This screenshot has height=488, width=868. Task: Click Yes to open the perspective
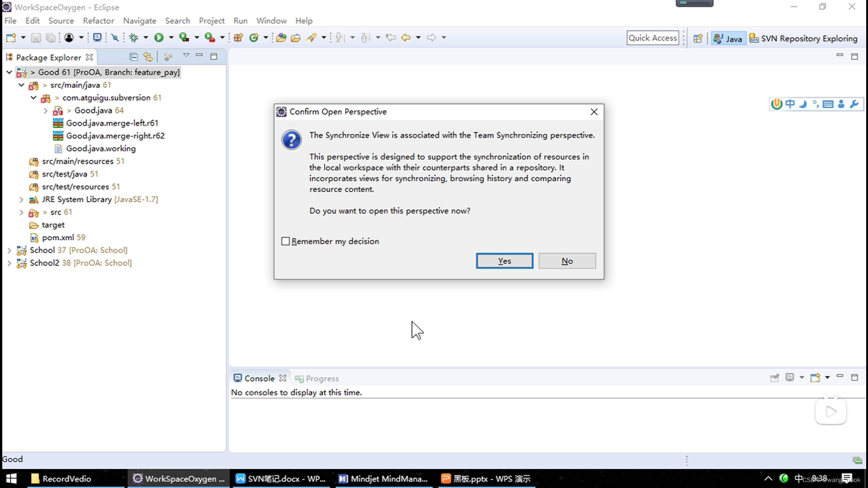pos(505,261)
